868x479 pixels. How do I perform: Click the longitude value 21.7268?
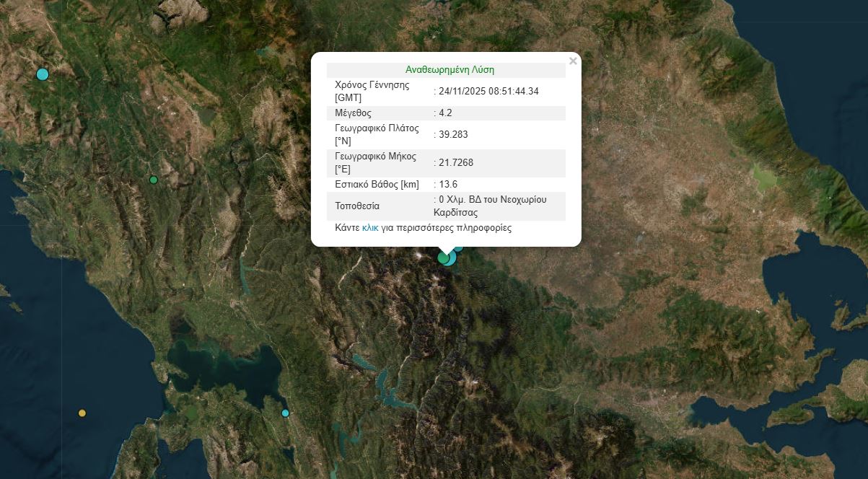tap(456, 163)
